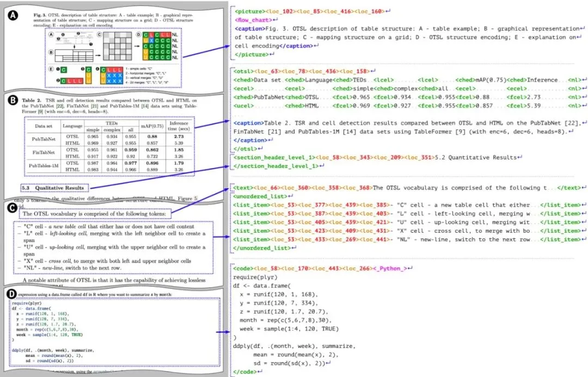Select the 'Inference time (secs)' table header
Image resolution: width=588 pixels, height=377 pixels.
click(179, 126)
